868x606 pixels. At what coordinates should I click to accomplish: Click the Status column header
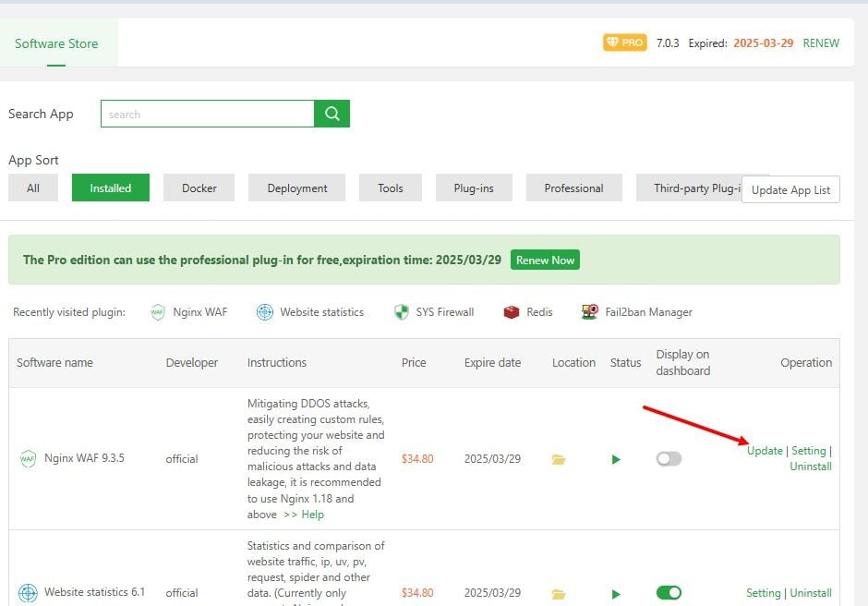(x=625, y=363)
